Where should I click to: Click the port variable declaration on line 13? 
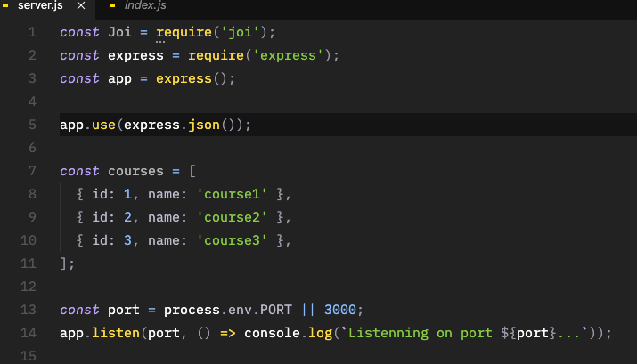pos(124,310)
